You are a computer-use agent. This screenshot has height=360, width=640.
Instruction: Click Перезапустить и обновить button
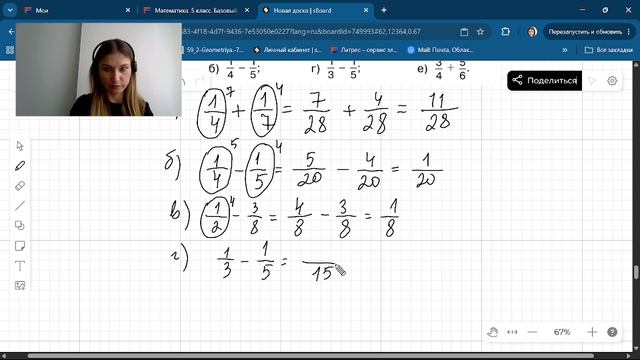click(588, 31)
